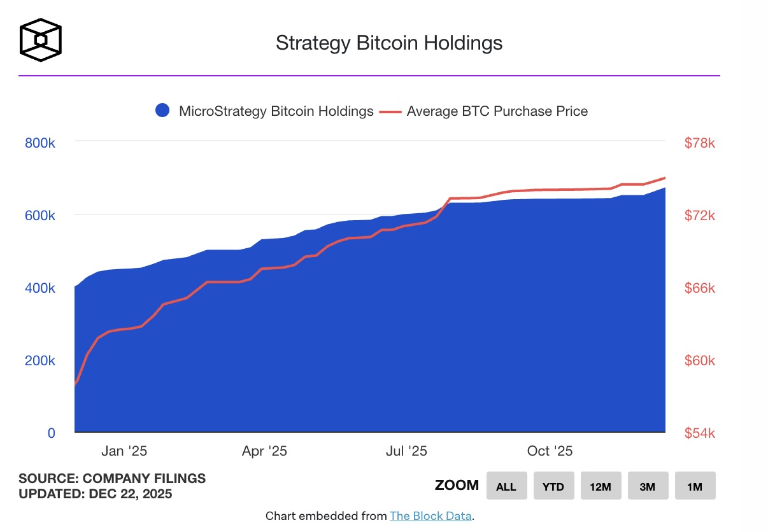The width and height of the screenshot is (768, 532).
Task: Click the end of the red price line
Action: pos(664,178)
